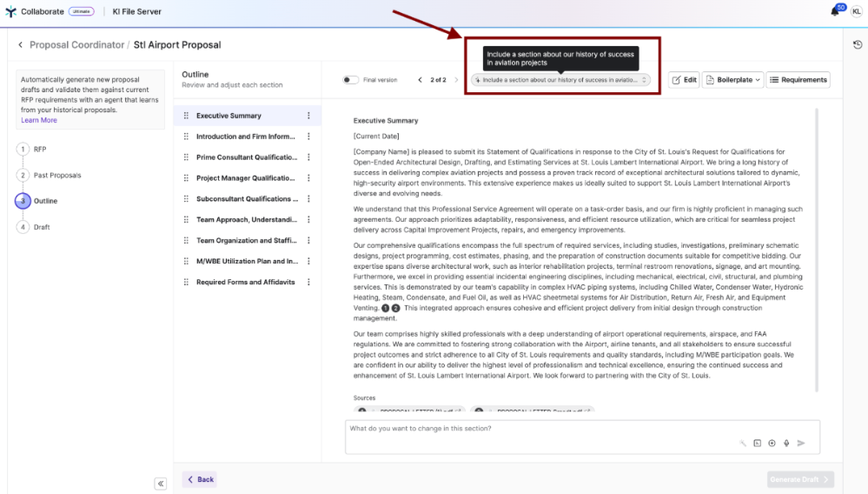Open the Boilerplate dropdown

(733, 80)
